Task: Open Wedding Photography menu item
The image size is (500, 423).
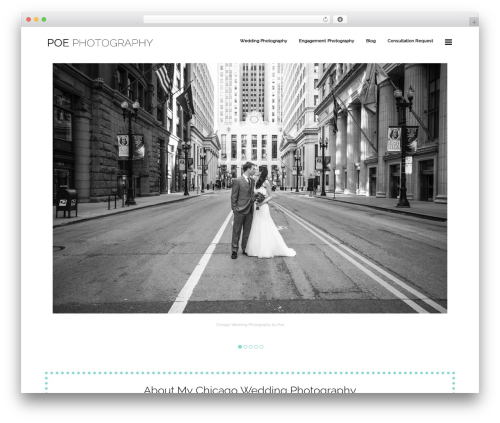Action: pyautogui.click(x=263, y=41)
